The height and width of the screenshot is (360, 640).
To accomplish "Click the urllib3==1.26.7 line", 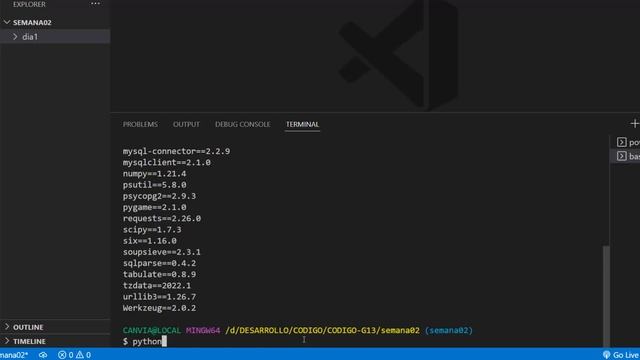I will 159,297.
